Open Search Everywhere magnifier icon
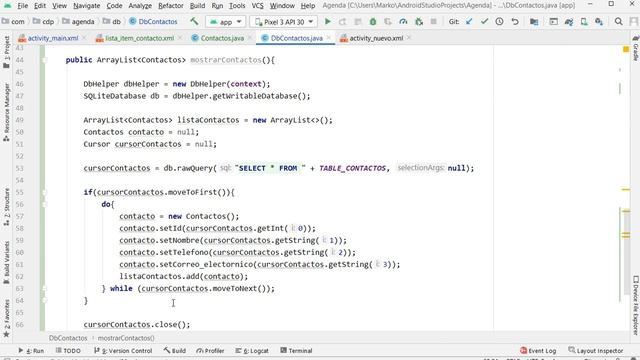Screen dimensions: 640x360 (x=618, y=22)
